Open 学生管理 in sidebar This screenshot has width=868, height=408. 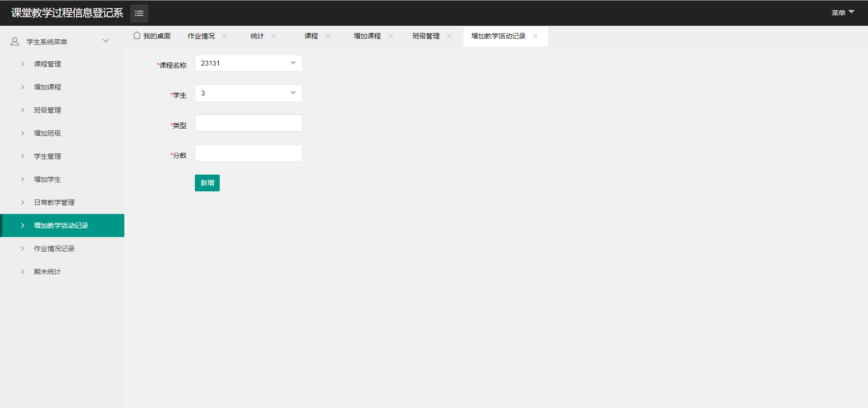[62, 156]
